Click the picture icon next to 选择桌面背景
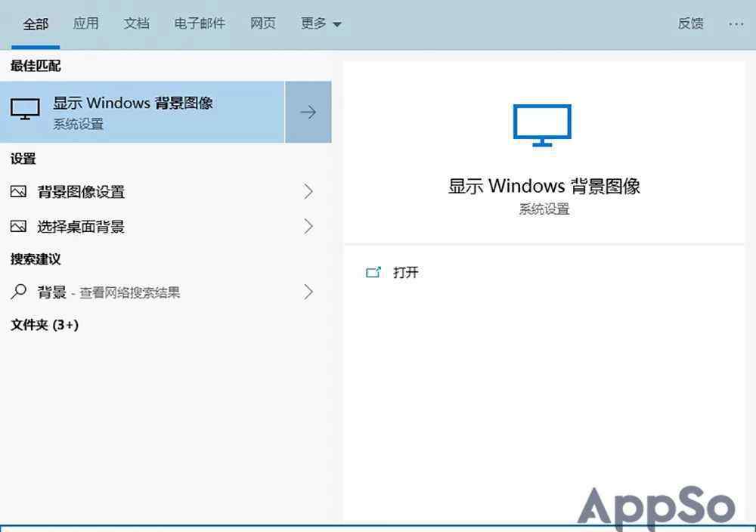Viewport: 756px width, 532px height. 18,227
